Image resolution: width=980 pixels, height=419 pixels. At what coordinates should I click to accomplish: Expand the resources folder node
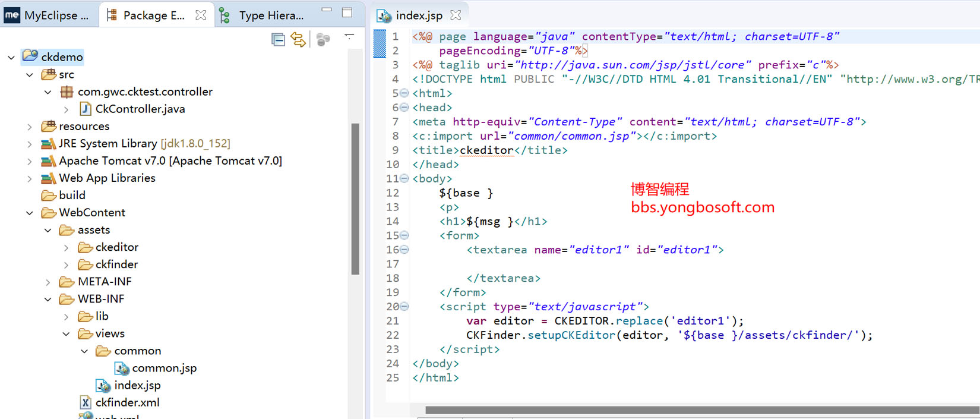tap(30, 127)
